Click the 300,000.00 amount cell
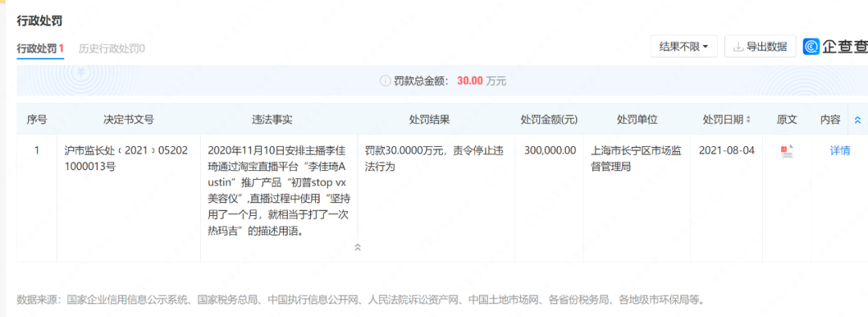The image size is (868, 317). tap(550, 151)
